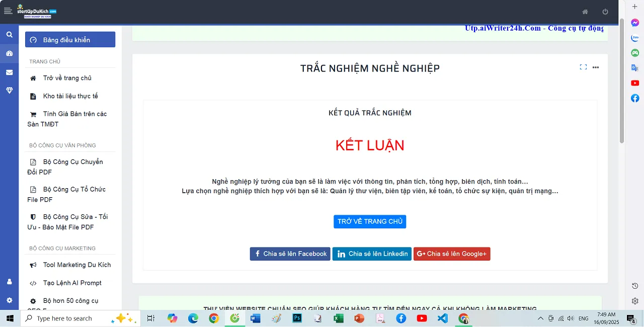Open Bộ Công Cụ Sửa - Tối Ưu PDF

70,222
